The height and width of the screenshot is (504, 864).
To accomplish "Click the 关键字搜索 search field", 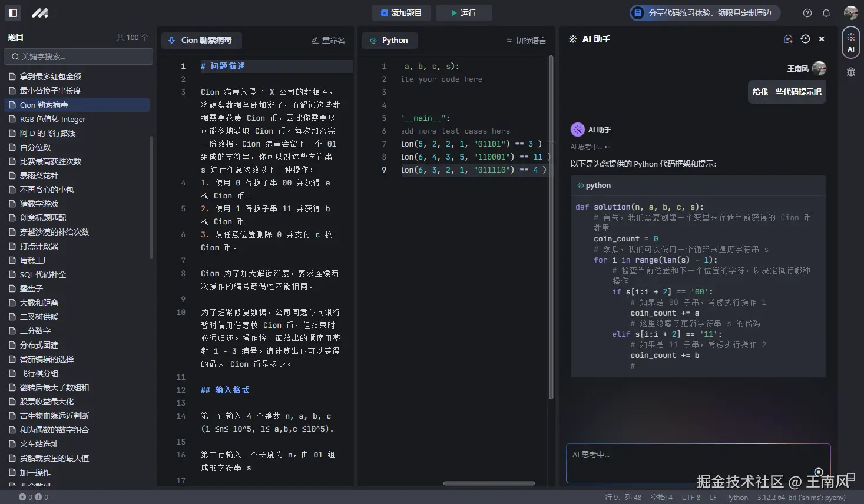I will click(x=78, y=57).
